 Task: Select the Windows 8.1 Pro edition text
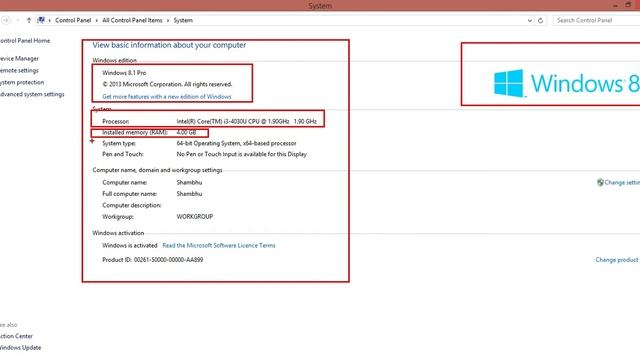(124, 73)
